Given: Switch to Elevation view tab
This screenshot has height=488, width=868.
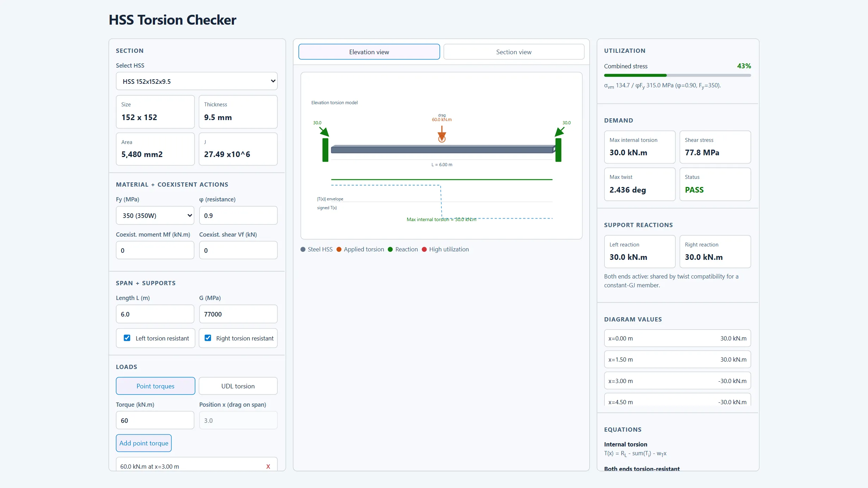Looking at the screenshot, I should [369, 52].
